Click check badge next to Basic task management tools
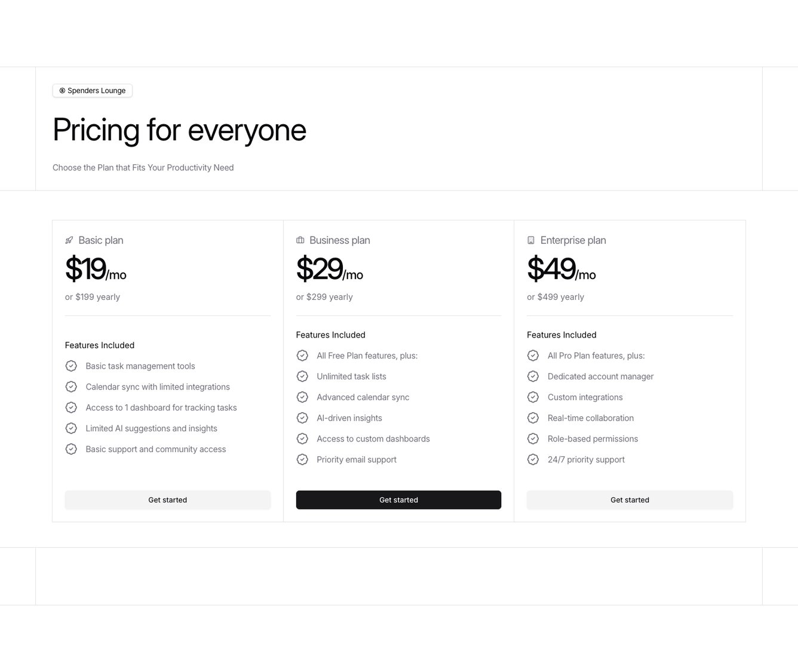Image resolution: width=798 pixels, height=672 pixels. click(71, 366)
